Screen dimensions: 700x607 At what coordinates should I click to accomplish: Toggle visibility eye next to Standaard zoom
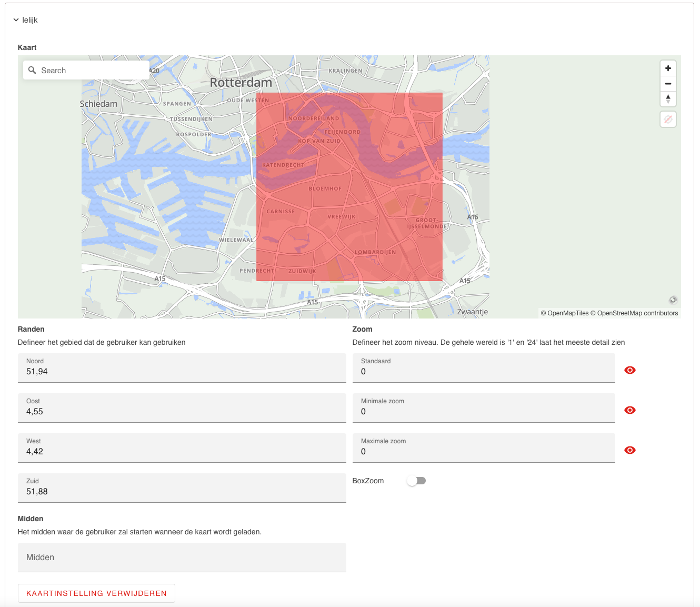click(630, 370)
